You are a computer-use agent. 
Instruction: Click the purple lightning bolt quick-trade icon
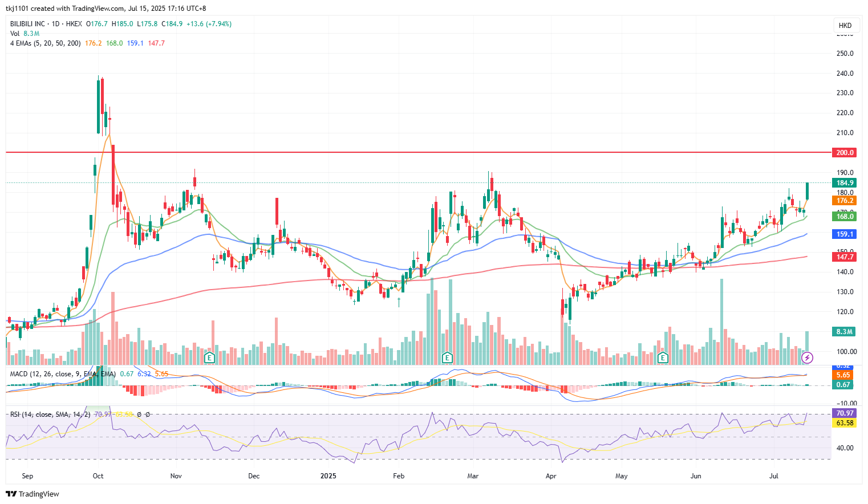pos(808,358)
